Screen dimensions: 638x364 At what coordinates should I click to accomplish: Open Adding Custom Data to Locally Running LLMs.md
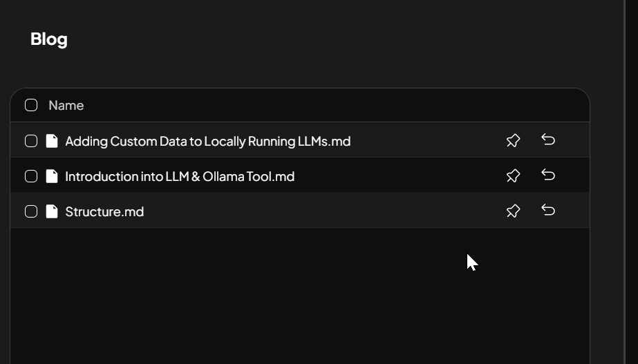tap(207, 141)
